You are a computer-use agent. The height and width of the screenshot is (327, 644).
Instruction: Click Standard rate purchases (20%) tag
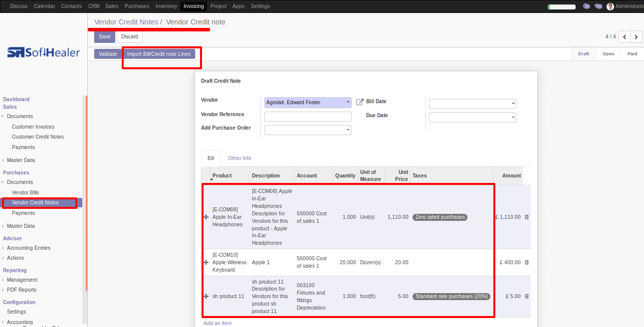tap(451, 297)
